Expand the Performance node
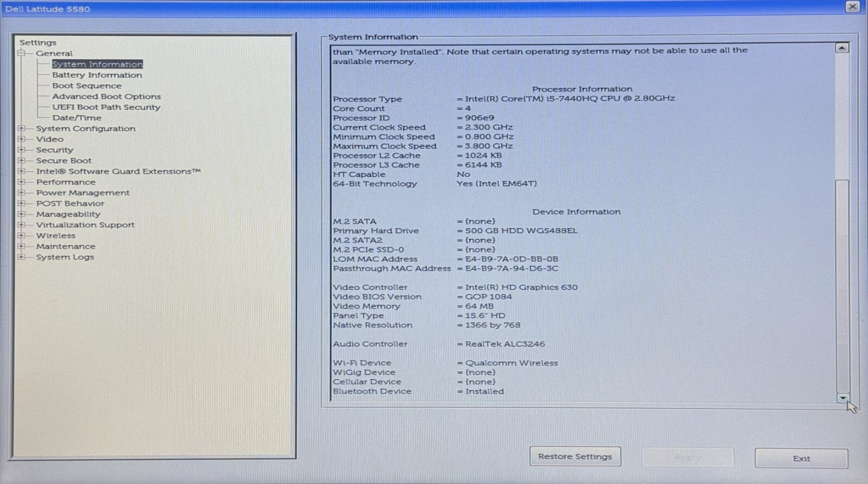This screenshot has height=484, width=868. coord(21,182)
